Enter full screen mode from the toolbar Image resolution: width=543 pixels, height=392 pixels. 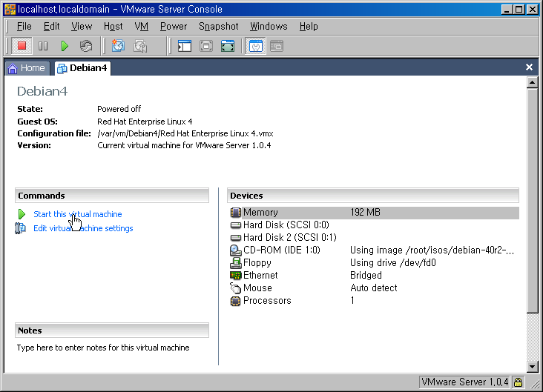(228, 46)
